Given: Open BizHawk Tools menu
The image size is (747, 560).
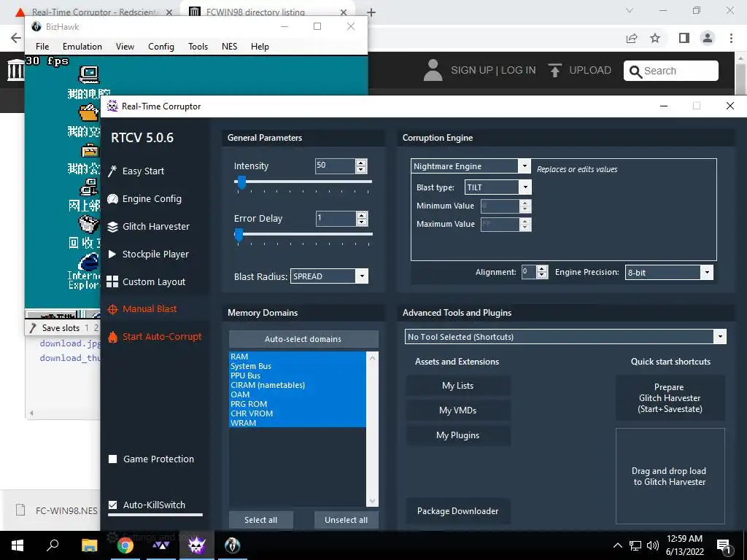Looking at the screenshot, I should [198, 46].
